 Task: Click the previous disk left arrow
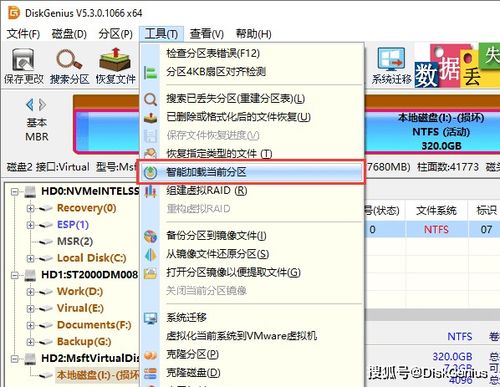pyautogui.click(x=30, y=105)
